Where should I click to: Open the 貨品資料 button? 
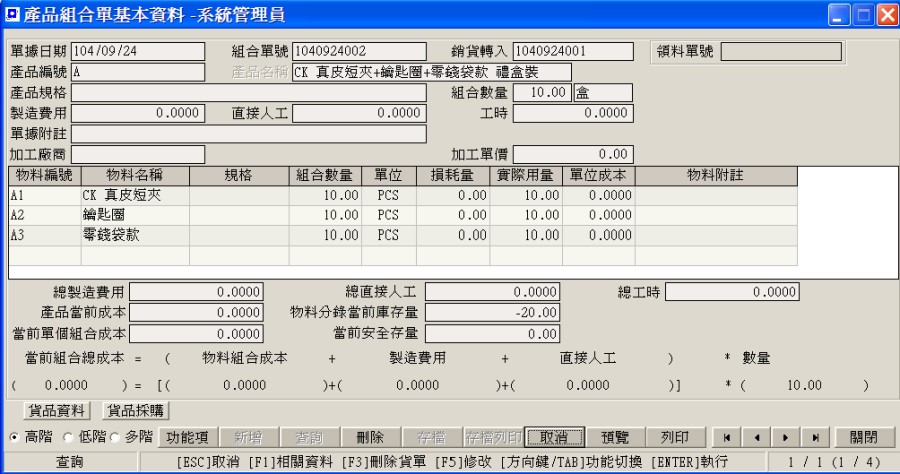pos(57,410)
